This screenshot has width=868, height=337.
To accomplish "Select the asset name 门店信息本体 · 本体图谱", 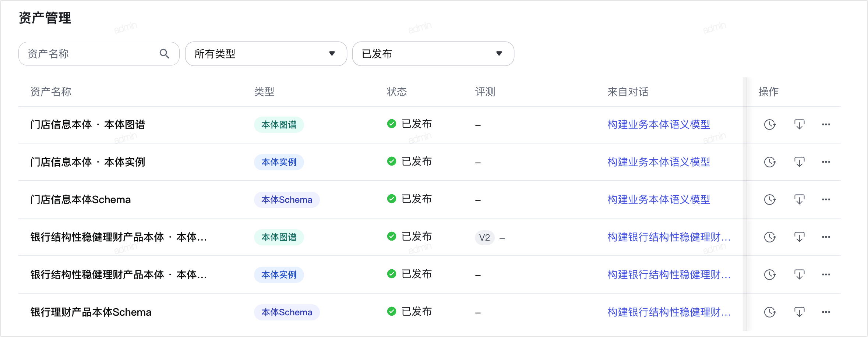I will pos(88,125).
